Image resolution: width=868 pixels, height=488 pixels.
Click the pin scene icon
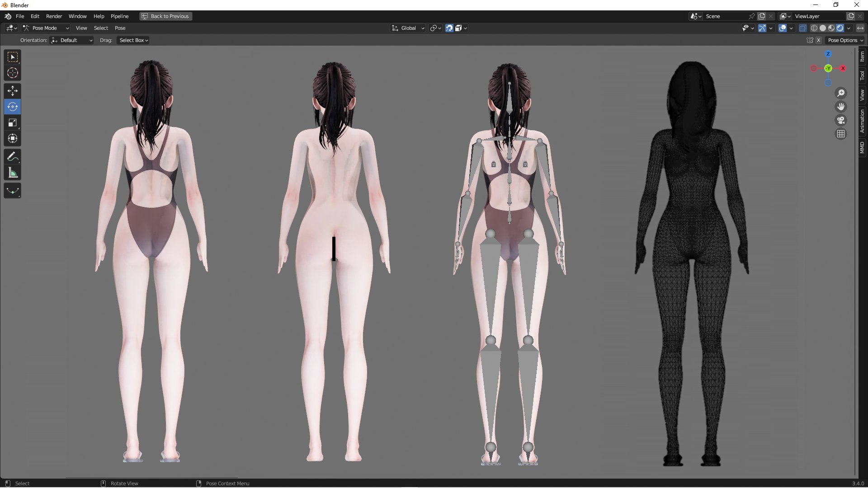[x=752, y=16]
